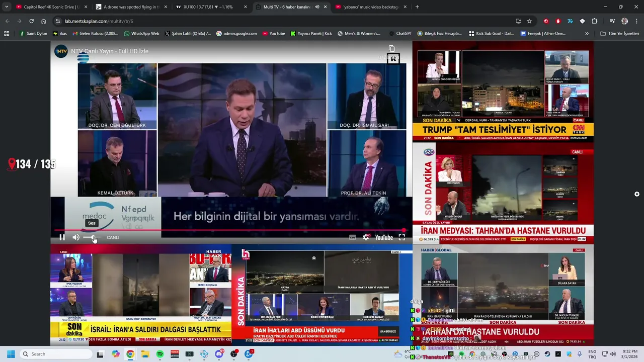The image size is (644, 362).
Task: Open the Tüm Yer İşaretleri folder
Action: pos(619,34)
